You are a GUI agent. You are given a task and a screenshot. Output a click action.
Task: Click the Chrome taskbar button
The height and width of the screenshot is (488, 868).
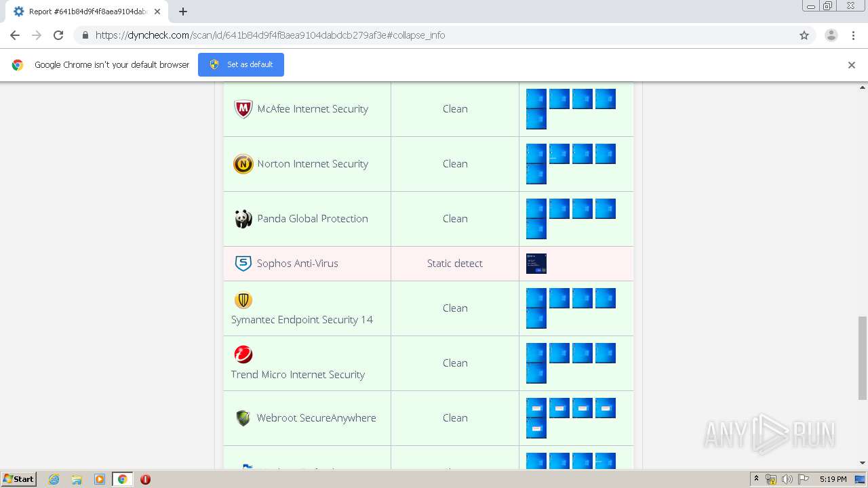122,479
